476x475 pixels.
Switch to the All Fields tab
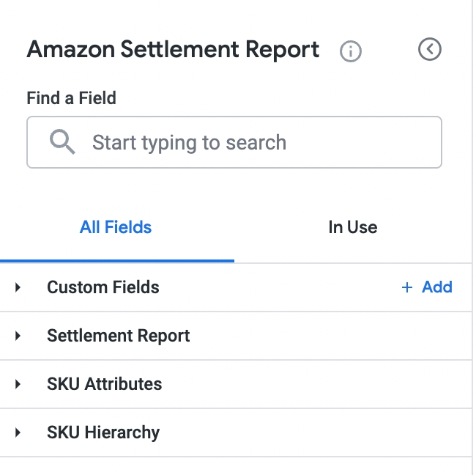point(116,227)
